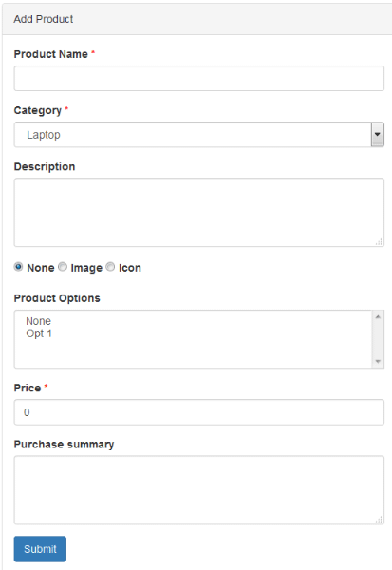Open the Category dropdown showing Laptop
Screen dimensions: 392x570
point(198,135)
